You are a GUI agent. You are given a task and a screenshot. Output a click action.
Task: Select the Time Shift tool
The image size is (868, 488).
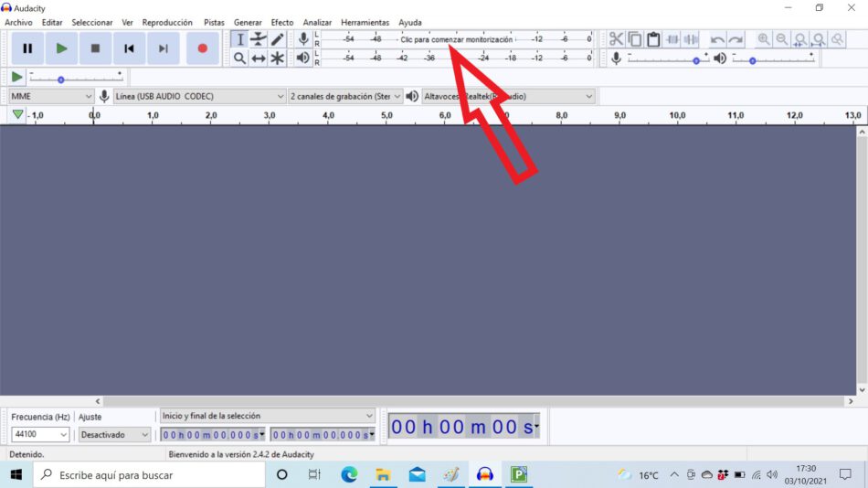pos(259,58)
